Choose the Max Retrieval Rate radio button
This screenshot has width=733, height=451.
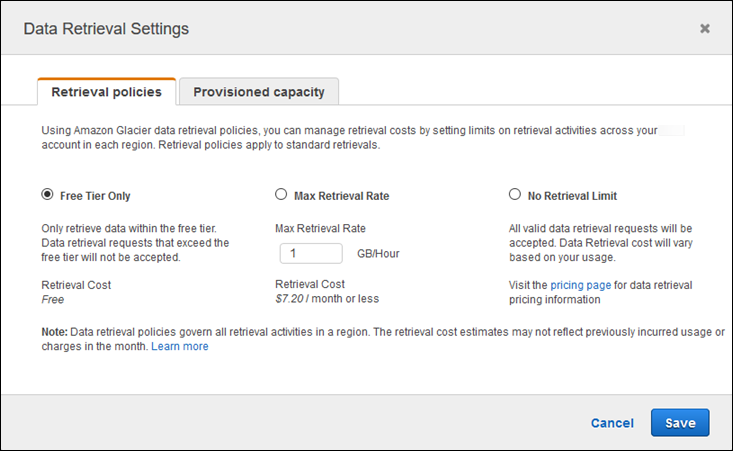point(281,195)
